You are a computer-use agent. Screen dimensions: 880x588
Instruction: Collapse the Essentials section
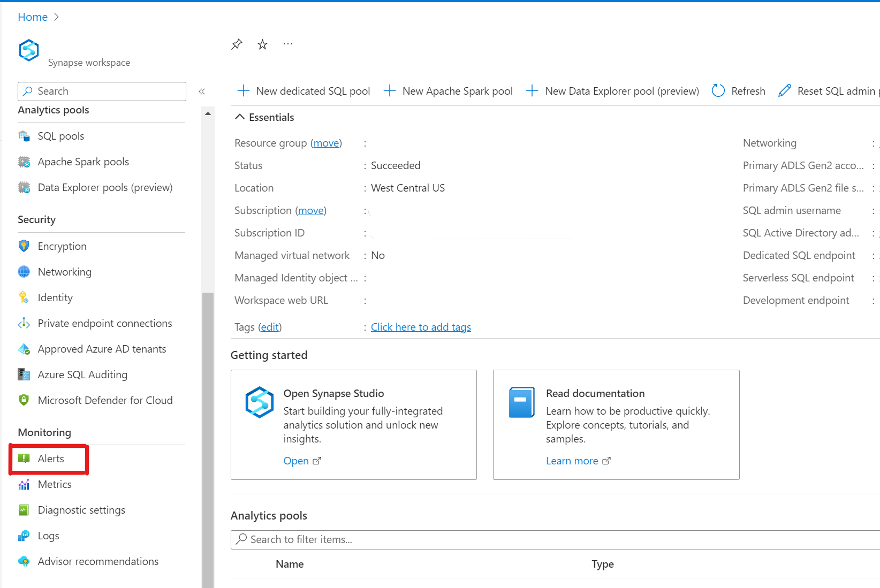point(240,117)
